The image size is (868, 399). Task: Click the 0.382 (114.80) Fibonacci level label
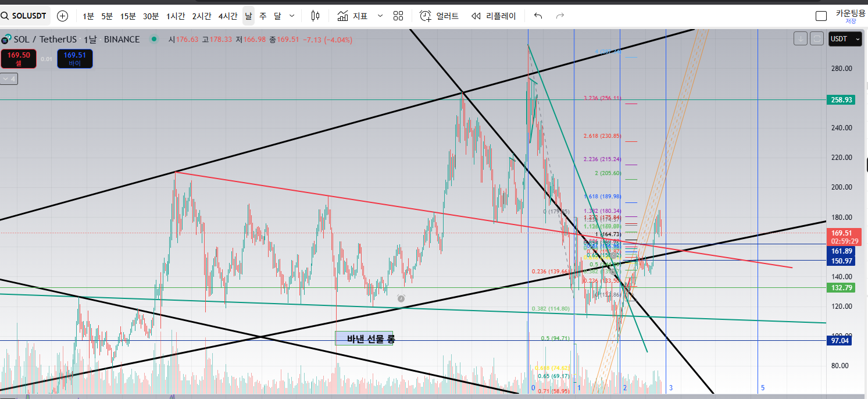point(550,309)
